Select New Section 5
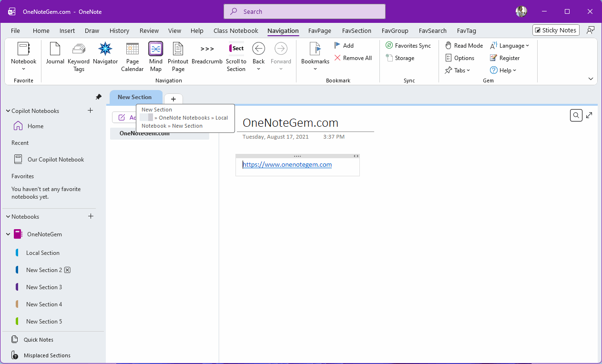The width and height of the screenshot is (602, 364). coord(44,322)
